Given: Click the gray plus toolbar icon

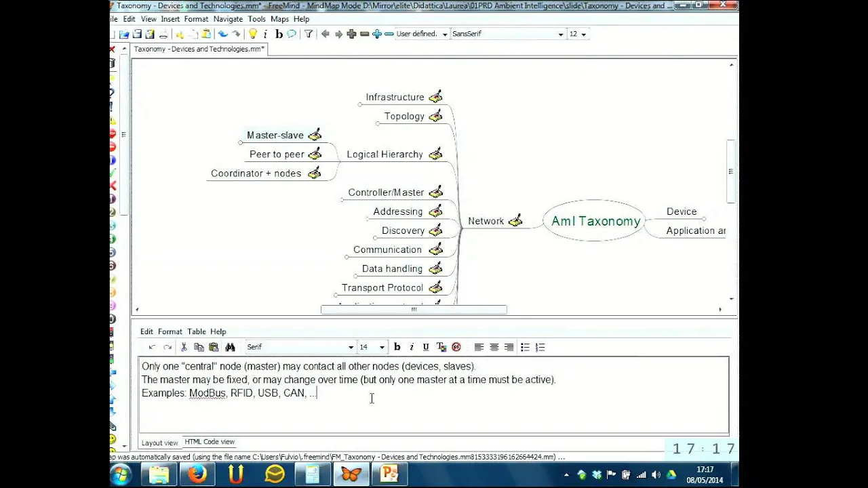Looking at the screenshot, I should pyautogui.click(x=351, y=34).
